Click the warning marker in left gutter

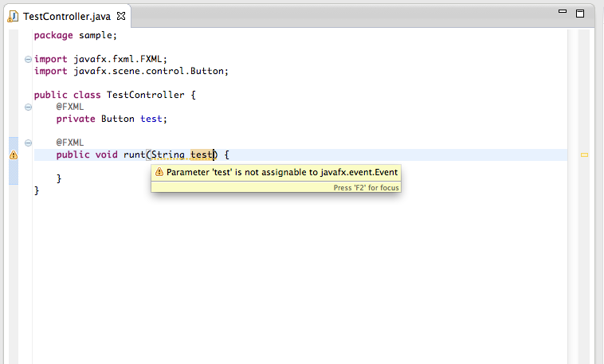(x=13, y=155)
